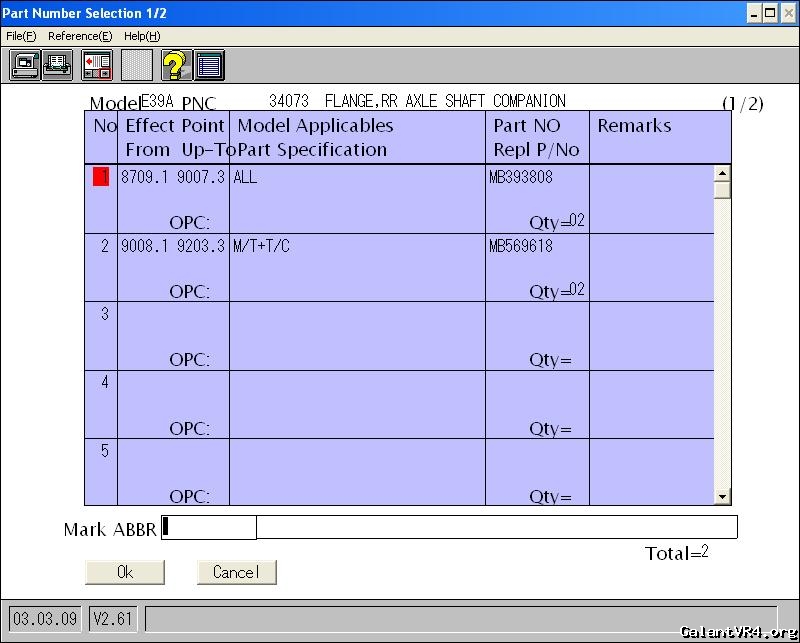Image resolution: width=800 pixels, height=643 pixels.
Task: Click the red highlighted row number 1
Action: (101, 177)
